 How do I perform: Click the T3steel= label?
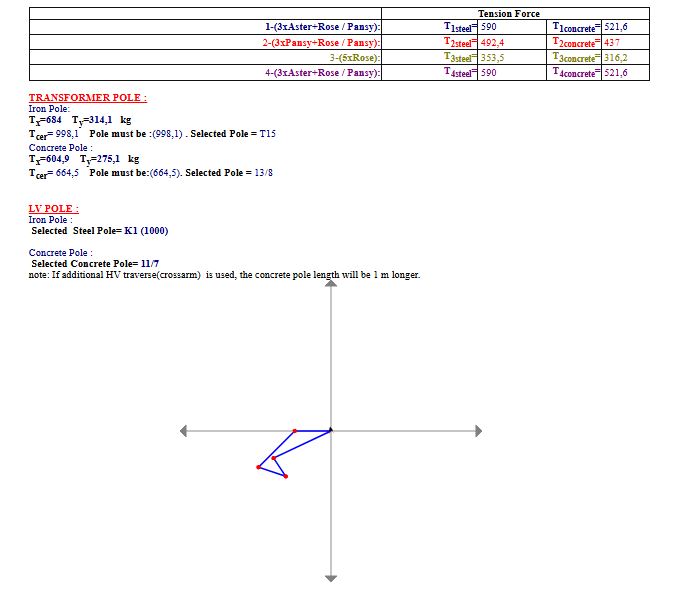coord(460,58)
